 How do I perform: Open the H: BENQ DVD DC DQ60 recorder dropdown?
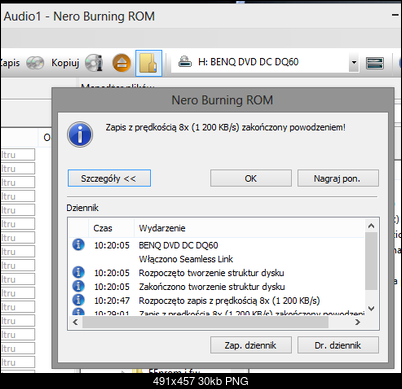pyautogui.click(x=354, y=62)
